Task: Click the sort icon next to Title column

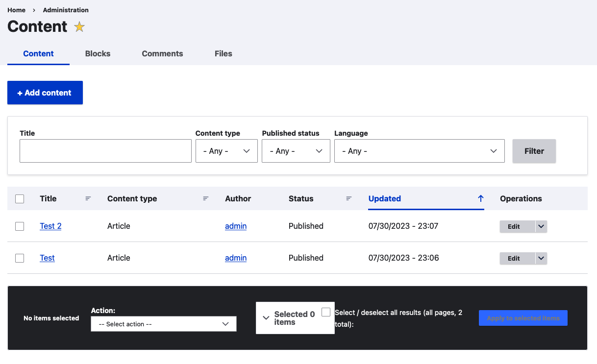Action: point(88,198)
